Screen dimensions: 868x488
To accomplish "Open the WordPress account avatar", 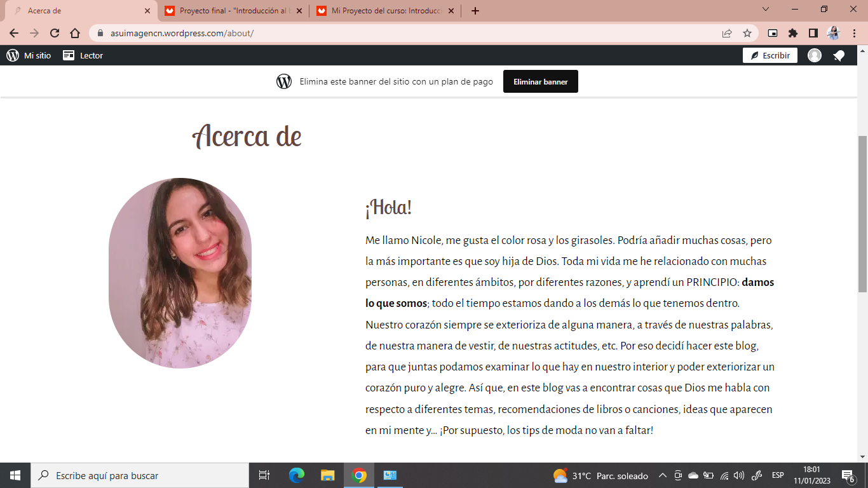I will tap(815, 55).
